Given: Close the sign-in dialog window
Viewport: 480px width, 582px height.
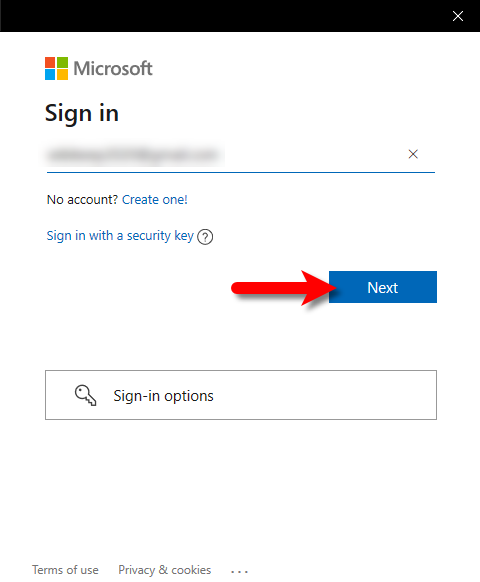Looking at the screenshot, I should coord(458,16).
